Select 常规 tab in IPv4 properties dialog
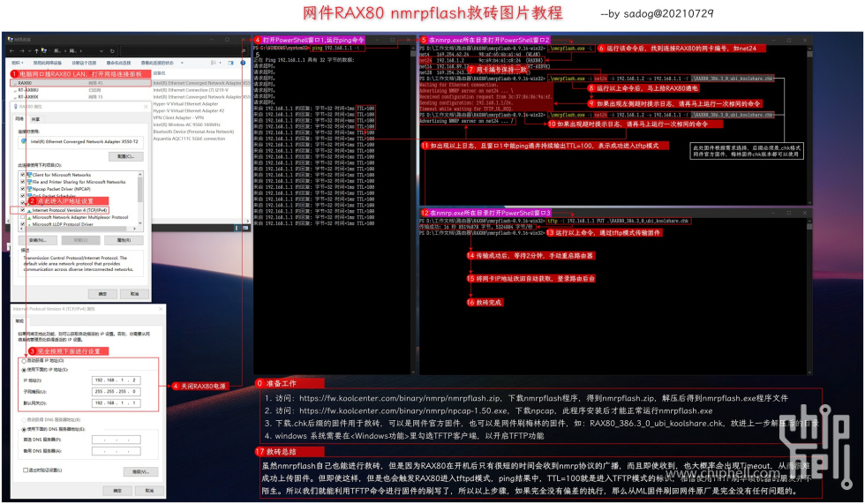 click(19, 321)
